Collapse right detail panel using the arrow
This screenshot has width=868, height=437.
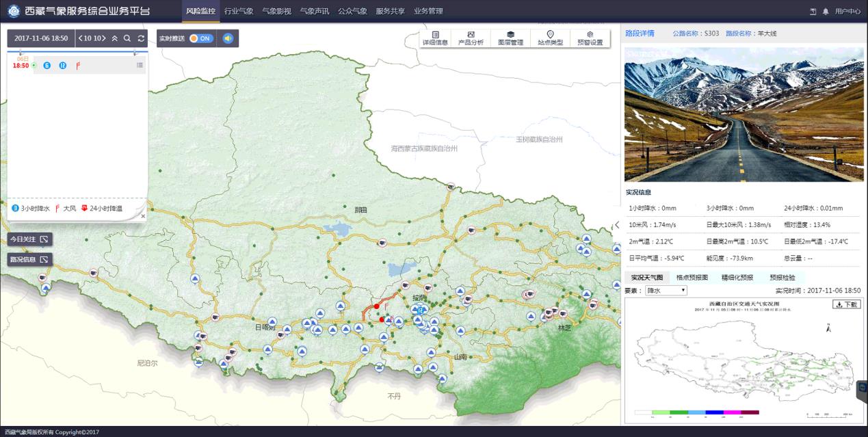point(617,225)
